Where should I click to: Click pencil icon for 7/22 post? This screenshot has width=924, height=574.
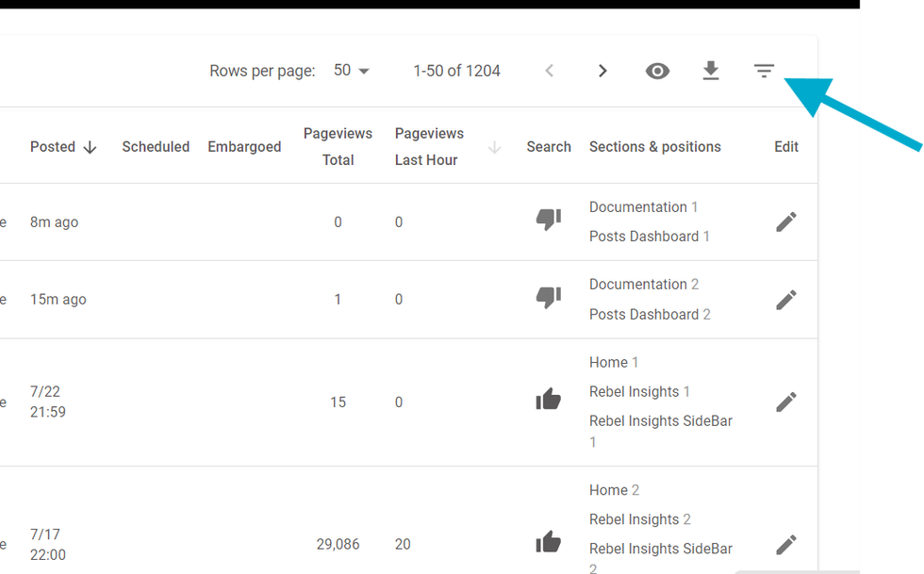point(786,402)
